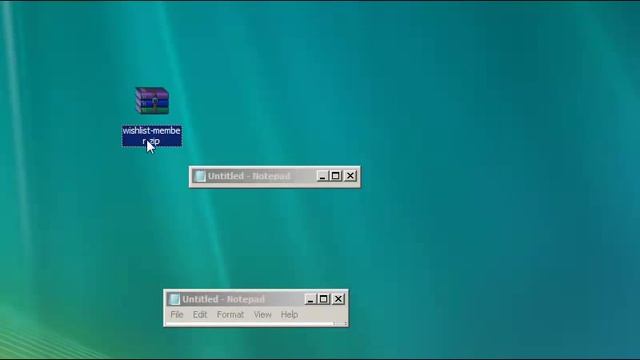Open Help menu in lower Notepad window
The height and width of the screenshot is (360, 640).
click(x=289, y=315)
